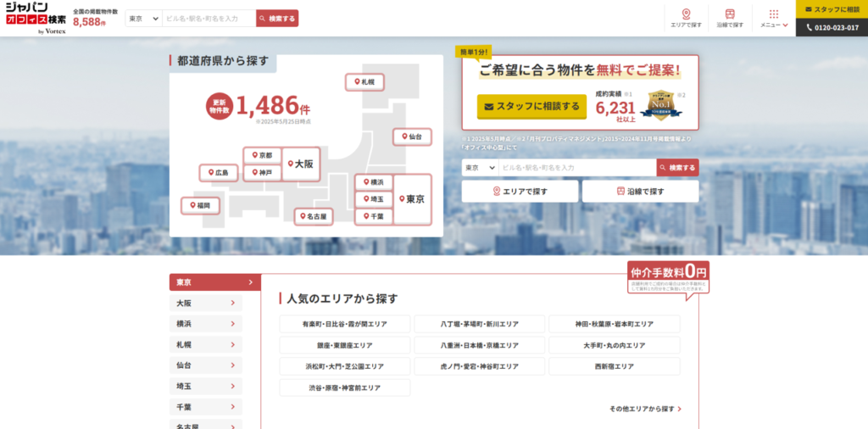Image resolution: width=868 pixels, height=429 pixels.
Task: Click the ジャパンオフィス検索 logo
Action: click(36, 19)
